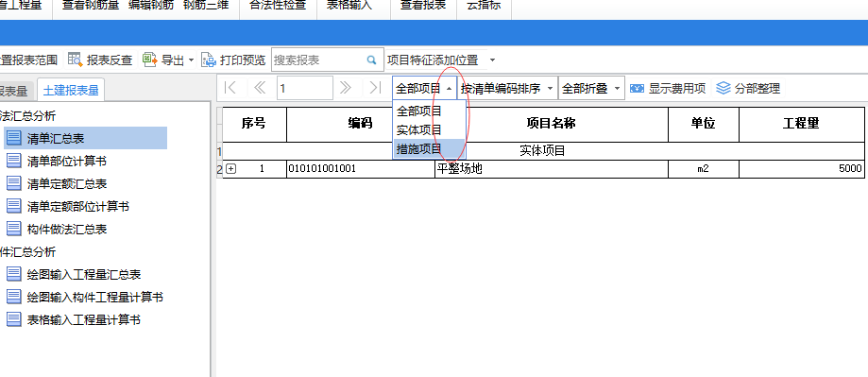Select 绘图输入工程量汇总表 report
868x377 pixels.
(x=84, y=274)
